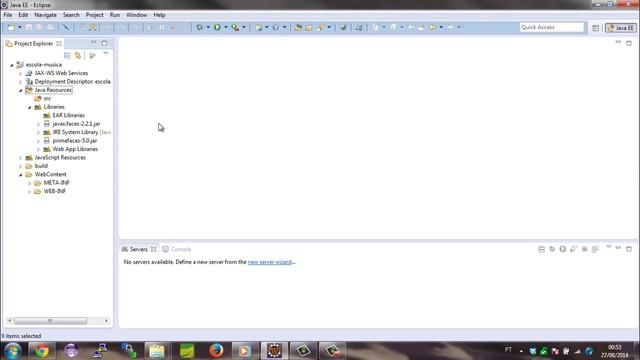Open the Search menu

tap(71, 15)
